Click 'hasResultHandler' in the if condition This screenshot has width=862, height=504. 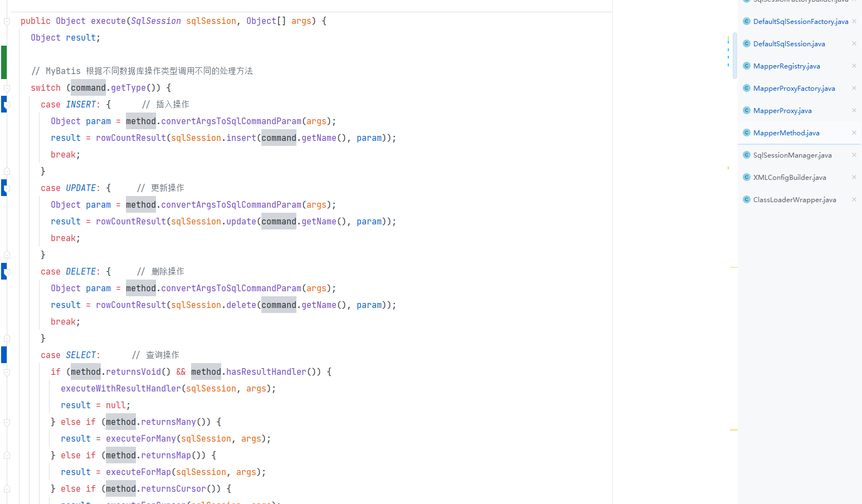(x=266, y=372)
